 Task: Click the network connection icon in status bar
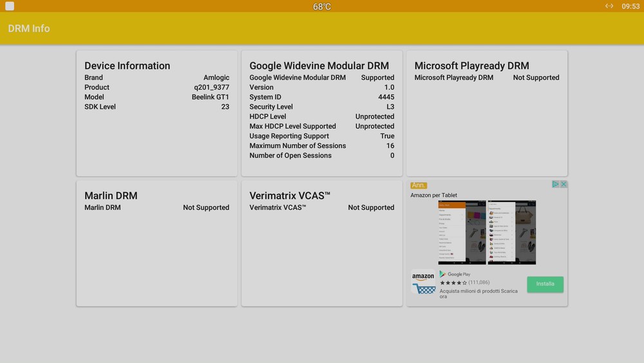(609, 6)
